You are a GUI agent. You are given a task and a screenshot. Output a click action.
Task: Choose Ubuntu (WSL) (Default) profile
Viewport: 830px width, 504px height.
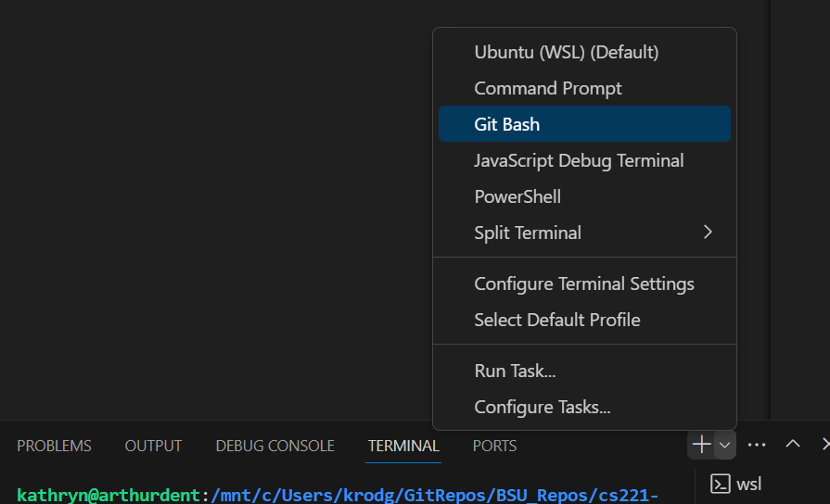(x=566, y=52)
